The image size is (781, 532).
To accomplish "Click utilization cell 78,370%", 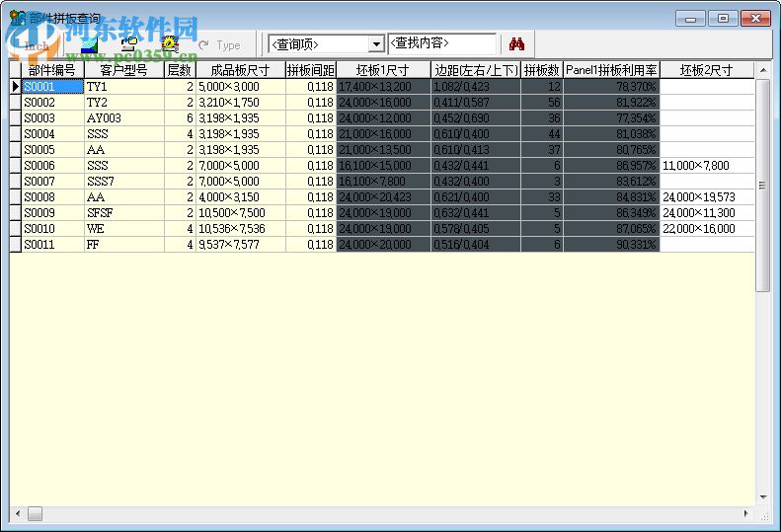I will [x=611, y=86].
